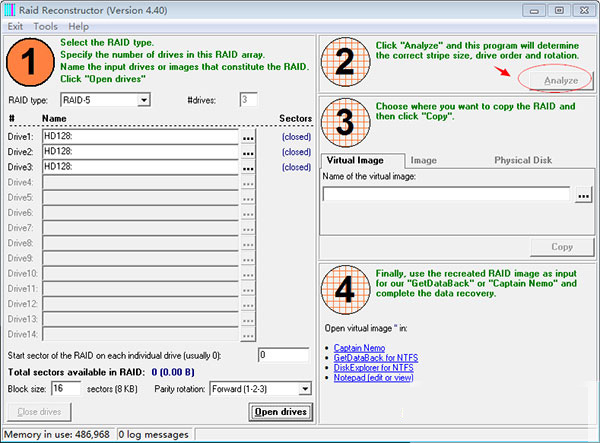This screenshot has height=443, width=600.
Task: Open the Help menu
Action: tap(78, 26)
